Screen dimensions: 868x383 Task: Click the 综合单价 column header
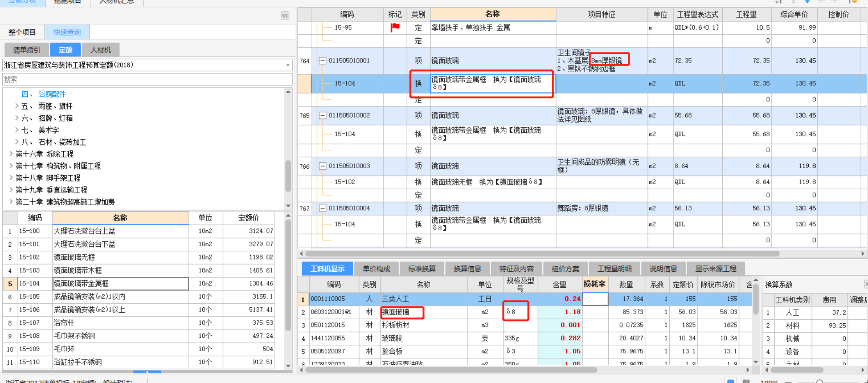pos(794,15)
